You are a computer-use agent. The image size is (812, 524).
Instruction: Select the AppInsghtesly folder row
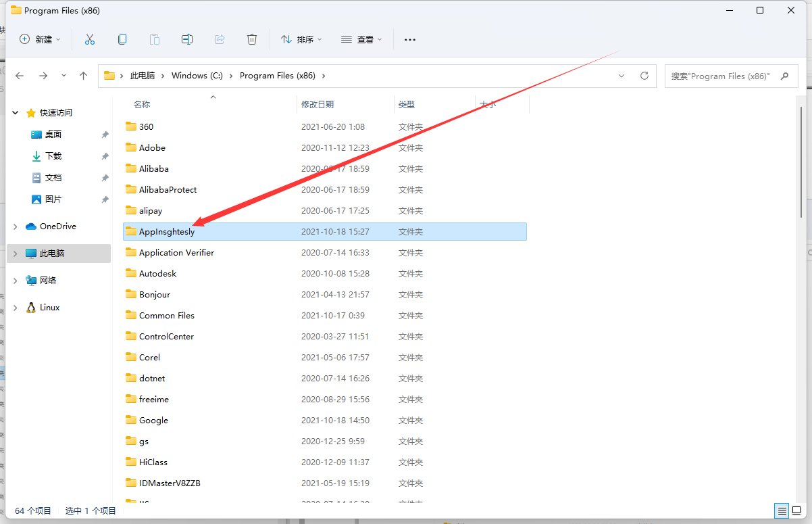click(325, 231)
